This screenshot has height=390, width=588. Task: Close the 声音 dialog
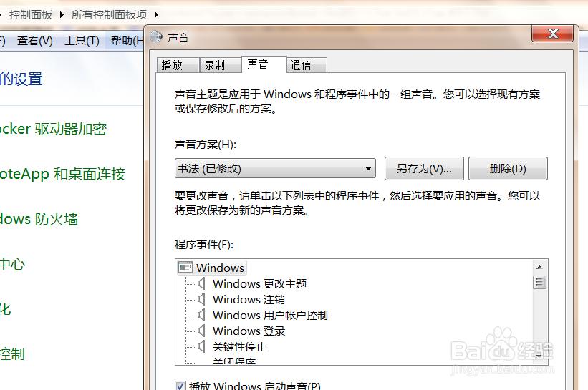(552, 34)
